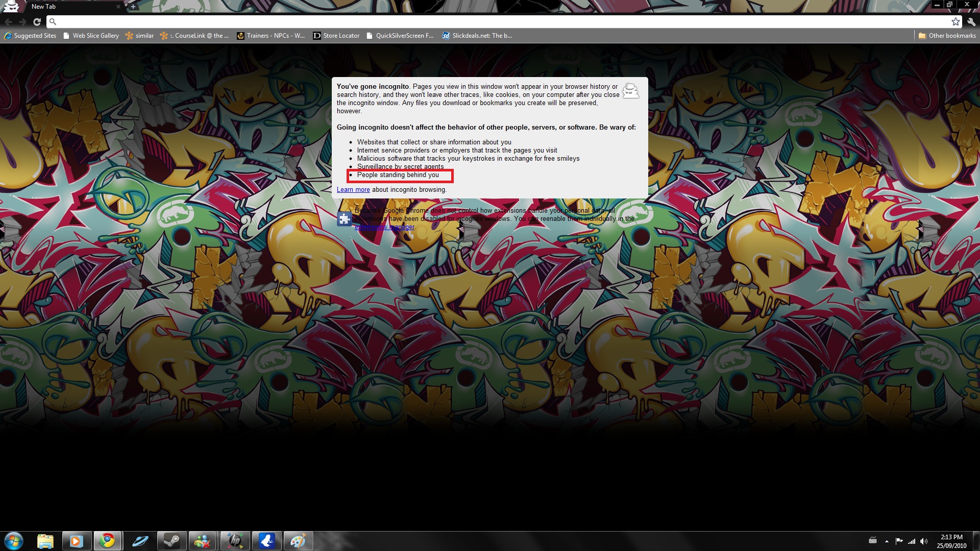The width and height of the screenshot is (980, 551).
Task: Close the New Tab tab
Action: click(x=118, y=7)
